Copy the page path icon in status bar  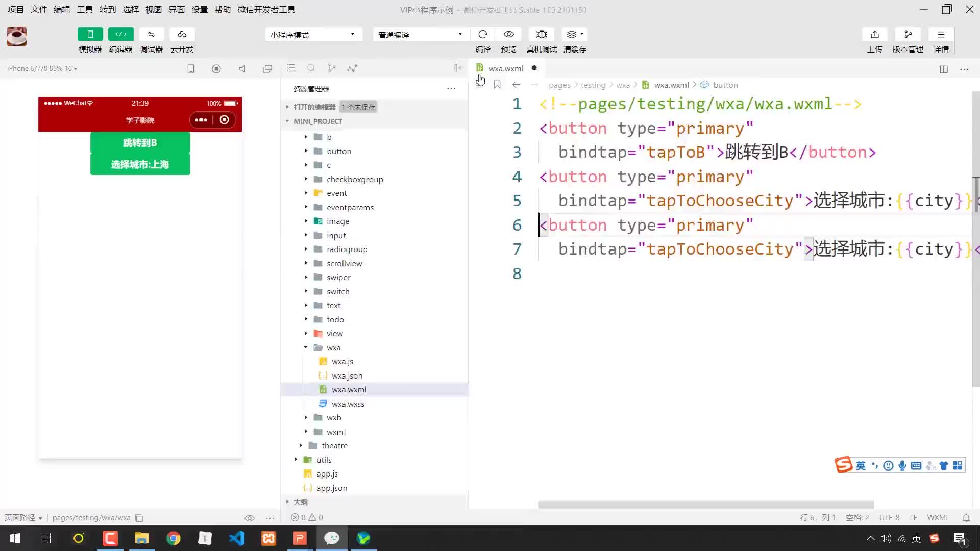tap(139, 518)
